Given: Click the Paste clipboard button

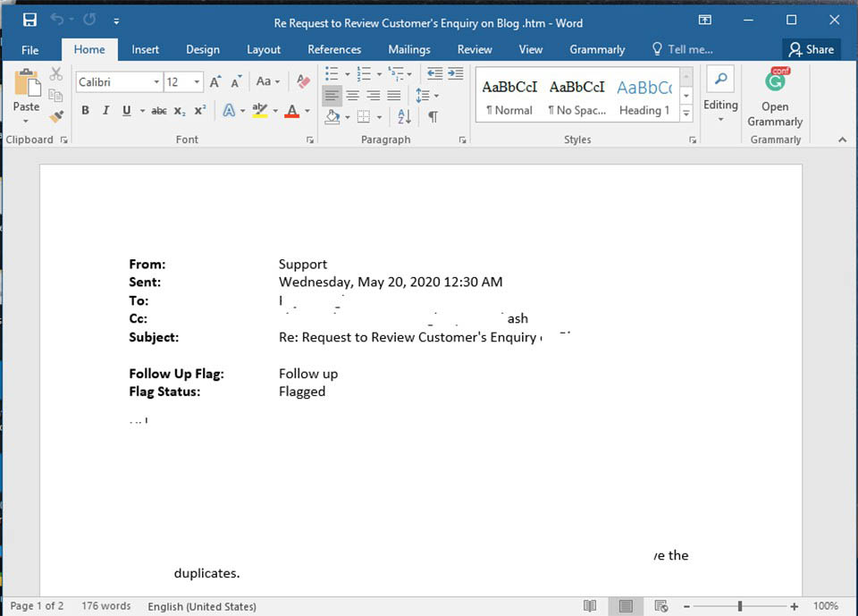Looking at the screenshot, I should click(26, 96).
